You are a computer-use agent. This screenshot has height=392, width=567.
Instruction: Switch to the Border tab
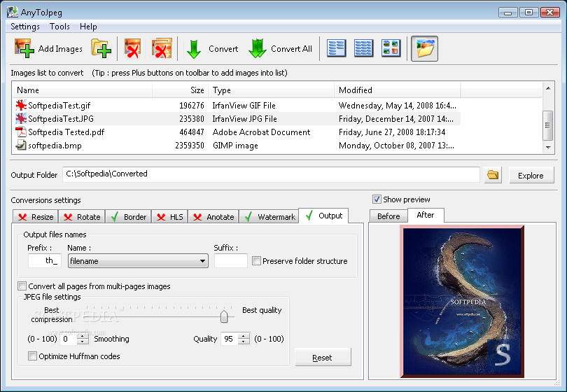coord(128,217)
